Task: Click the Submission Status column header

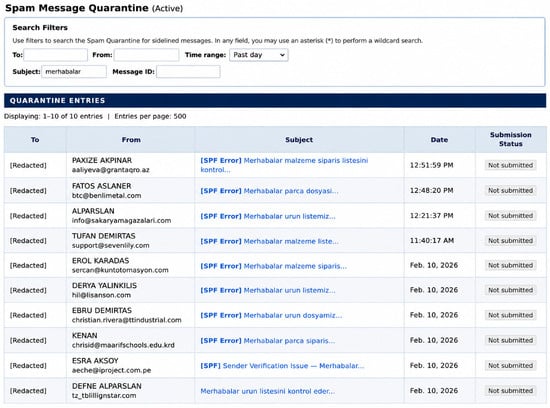Action: 510,139
